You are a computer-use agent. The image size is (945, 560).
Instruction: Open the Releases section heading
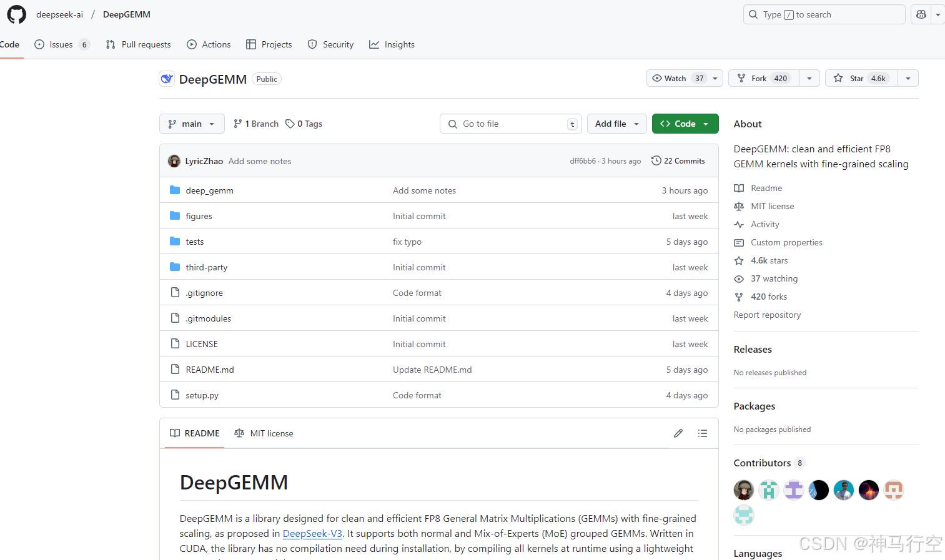click(753, 350)
